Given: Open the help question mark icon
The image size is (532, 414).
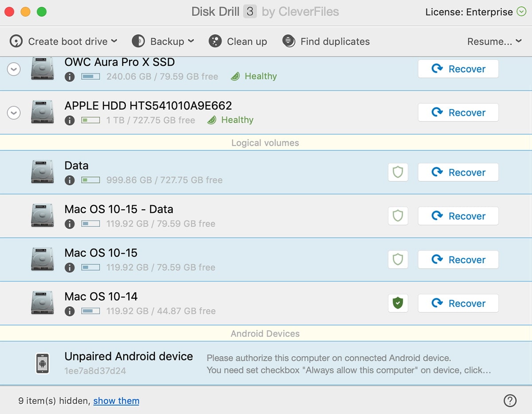Looking at the screenshot, I should click(x=510, y=401).
